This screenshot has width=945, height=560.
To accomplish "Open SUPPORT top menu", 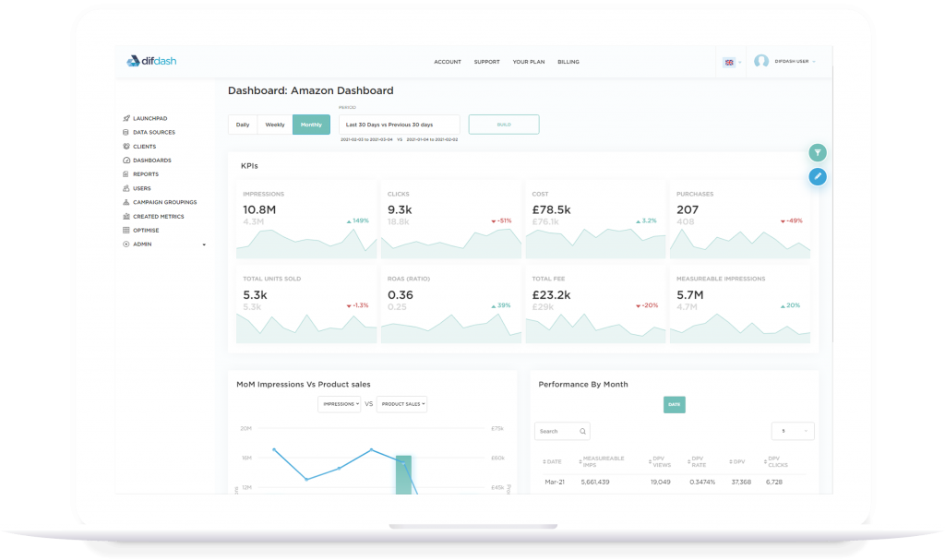I will (x=486, y=62).
